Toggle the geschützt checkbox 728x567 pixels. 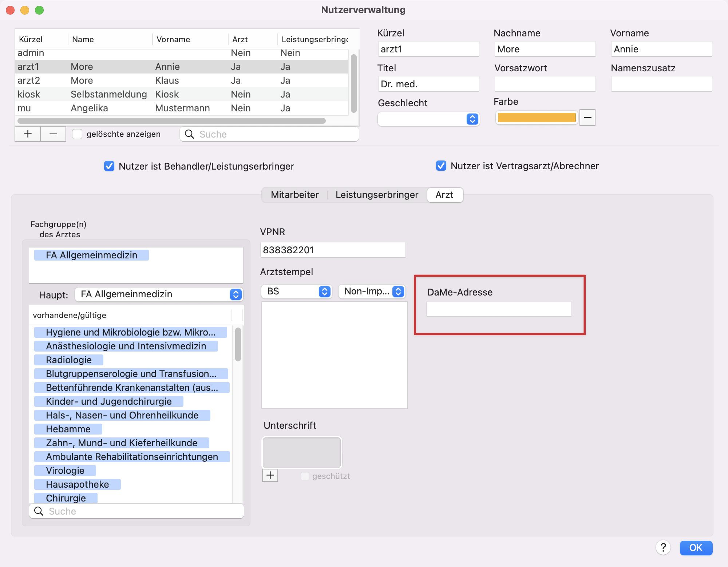305,476
